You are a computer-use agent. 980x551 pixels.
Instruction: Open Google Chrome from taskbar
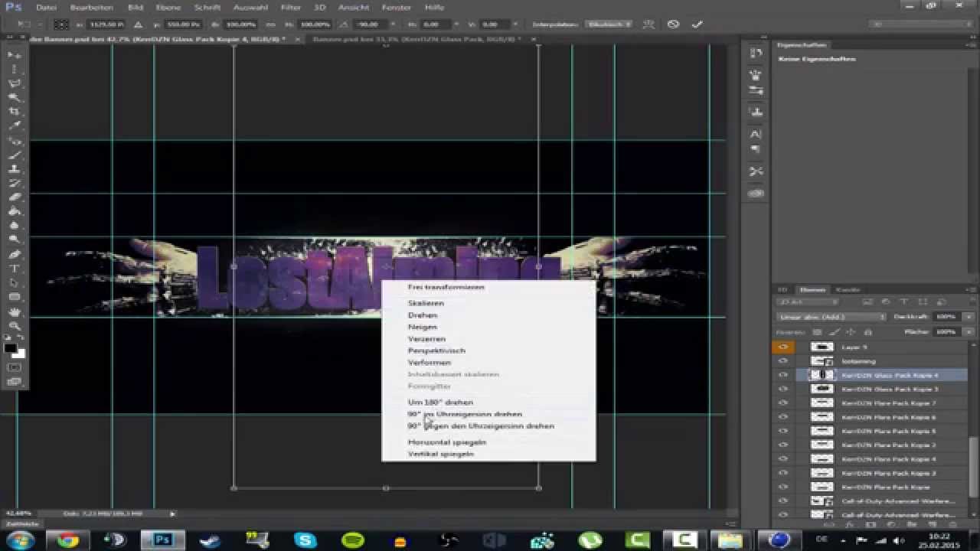click(x=68, y=540)
